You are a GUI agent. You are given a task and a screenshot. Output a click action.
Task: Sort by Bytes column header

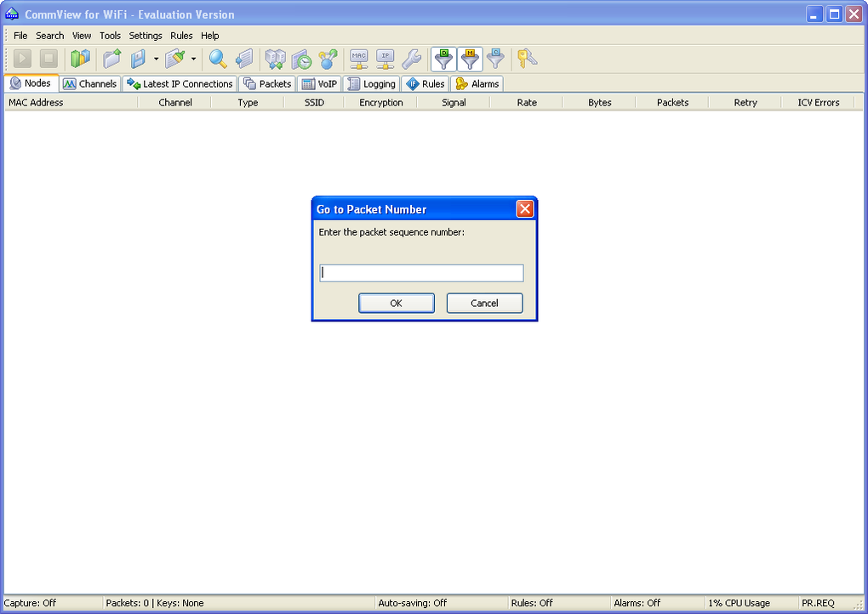[600, 102]
